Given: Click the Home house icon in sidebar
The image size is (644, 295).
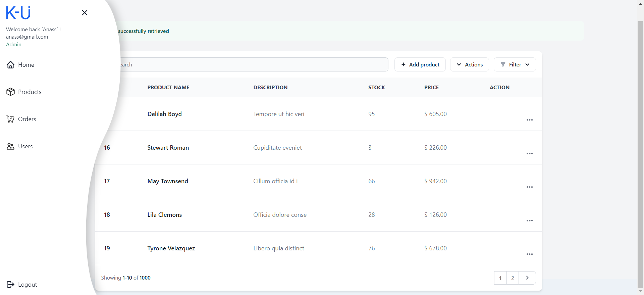Looking at the screenshot, I should [x=10, y=65].
